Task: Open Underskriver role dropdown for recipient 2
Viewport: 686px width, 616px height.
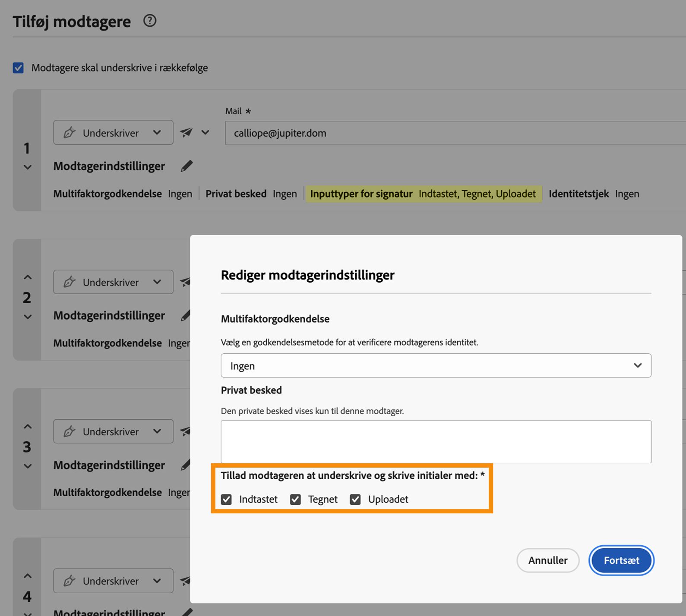Action: click(113, 282)
